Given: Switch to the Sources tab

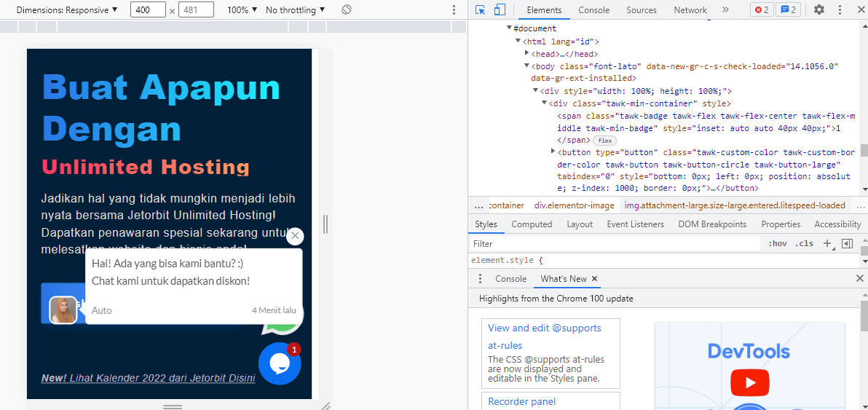Looking at the screenshot, I should (642, 9).
